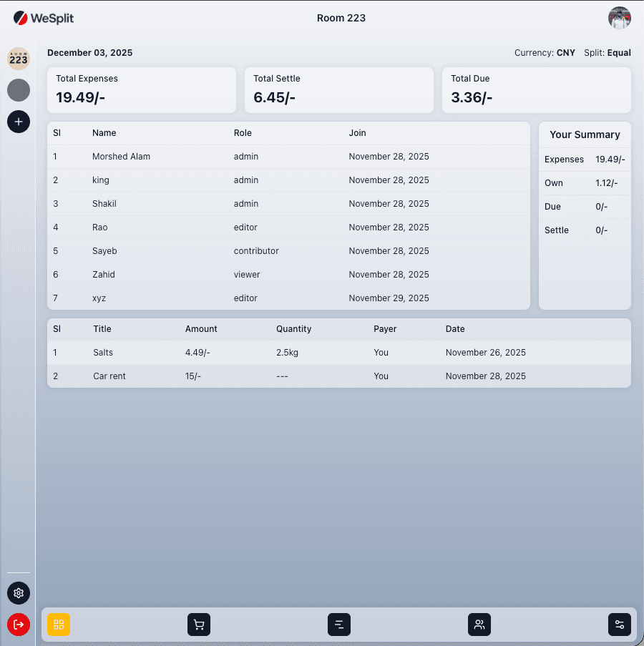Click the WeSplit logo

point(43,18)
